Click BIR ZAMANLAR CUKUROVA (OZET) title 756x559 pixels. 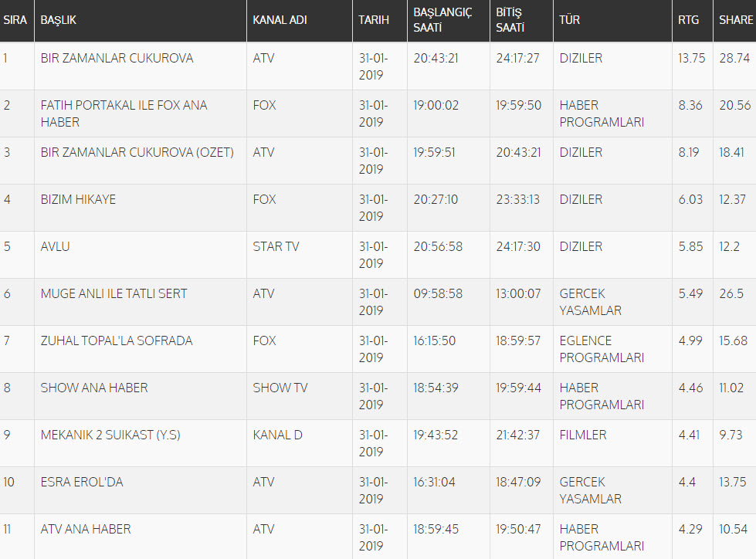[x=137, y=153]
